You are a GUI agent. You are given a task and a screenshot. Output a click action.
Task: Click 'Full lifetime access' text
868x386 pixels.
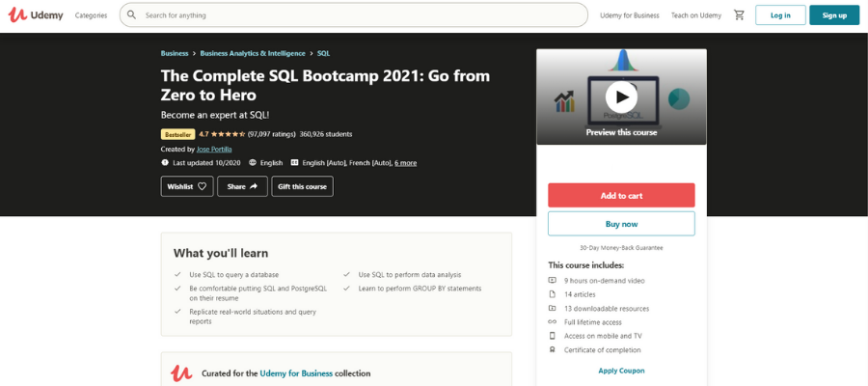coord(593,322)
